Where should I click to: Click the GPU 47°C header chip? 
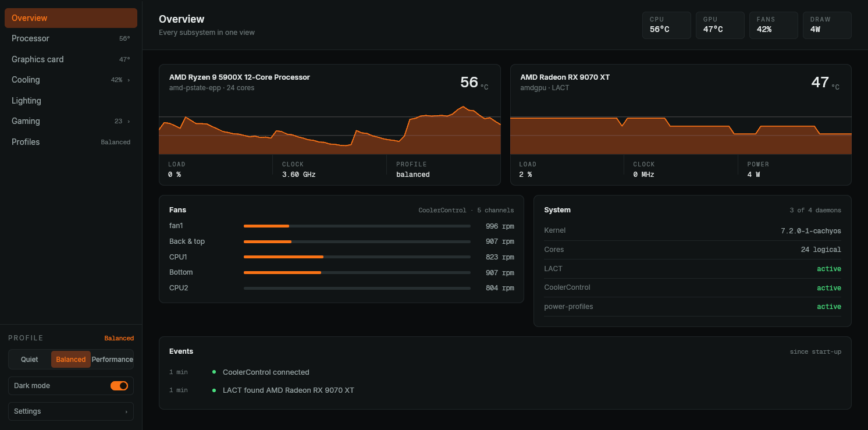(720, 25)
